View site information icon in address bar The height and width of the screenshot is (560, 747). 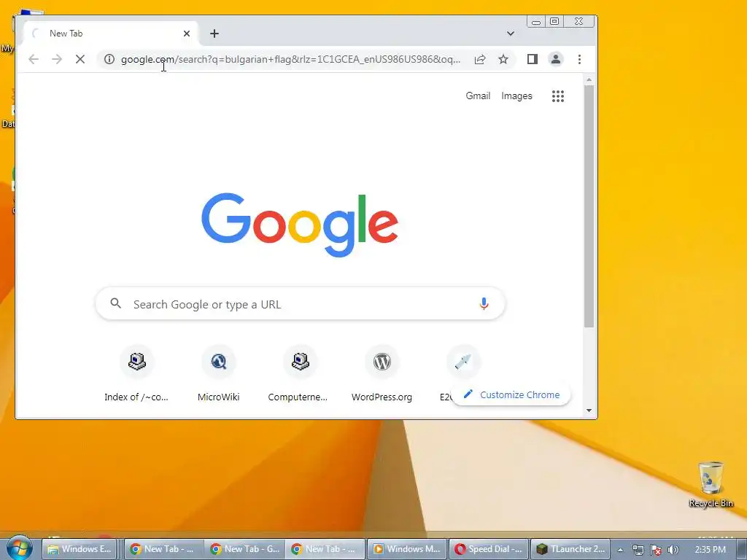109,59
